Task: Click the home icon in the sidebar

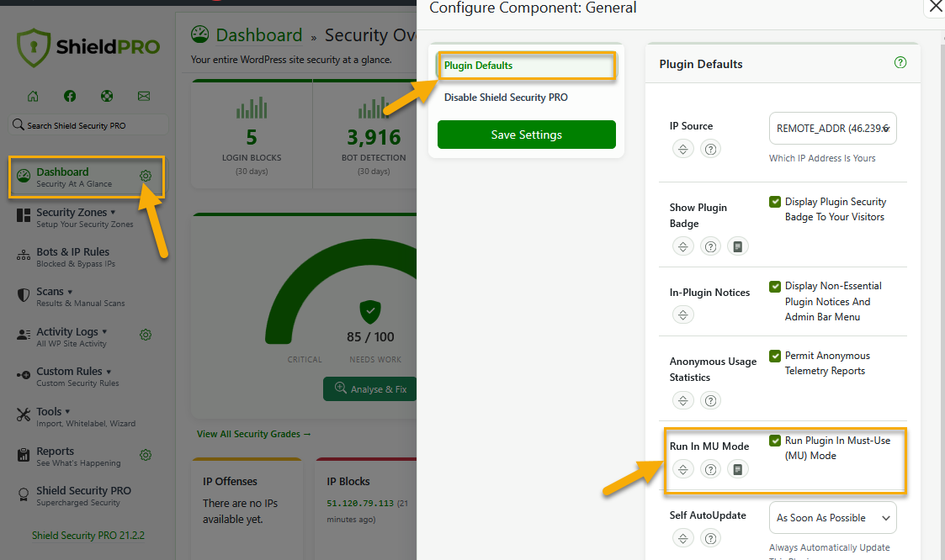Action: coord(33,96)
